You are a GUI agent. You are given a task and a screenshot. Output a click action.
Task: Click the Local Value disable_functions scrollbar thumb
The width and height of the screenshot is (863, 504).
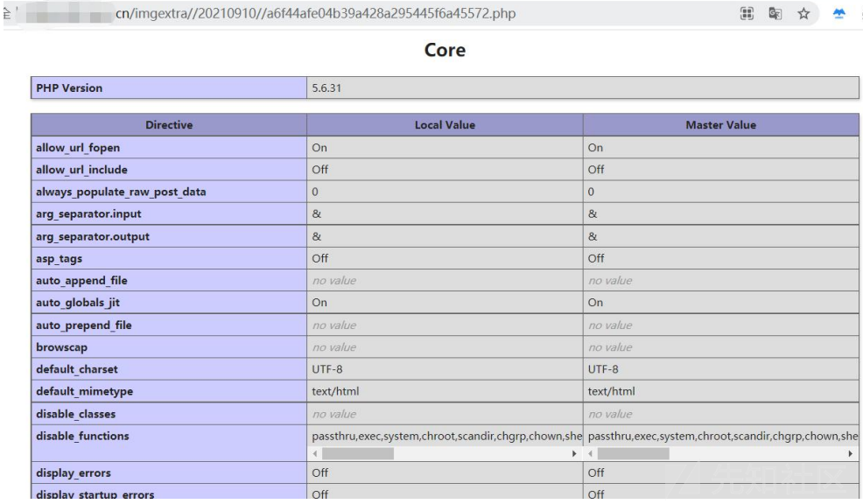pos(358,454)
